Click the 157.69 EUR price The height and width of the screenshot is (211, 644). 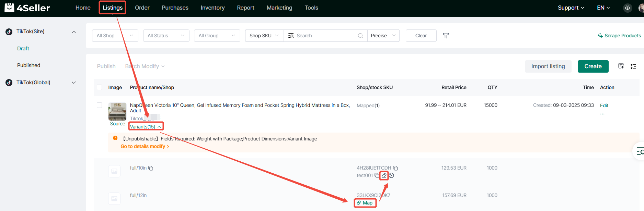tap(454, 195)
